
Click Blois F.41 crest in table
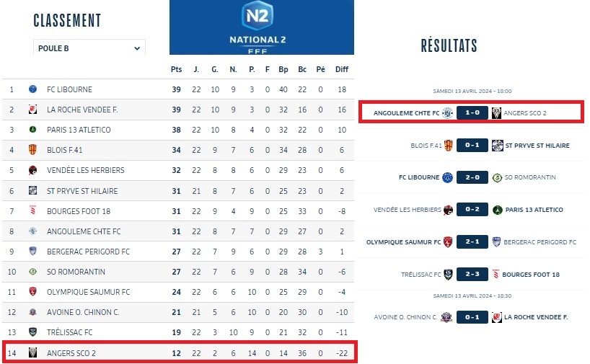tap(32, 150)
